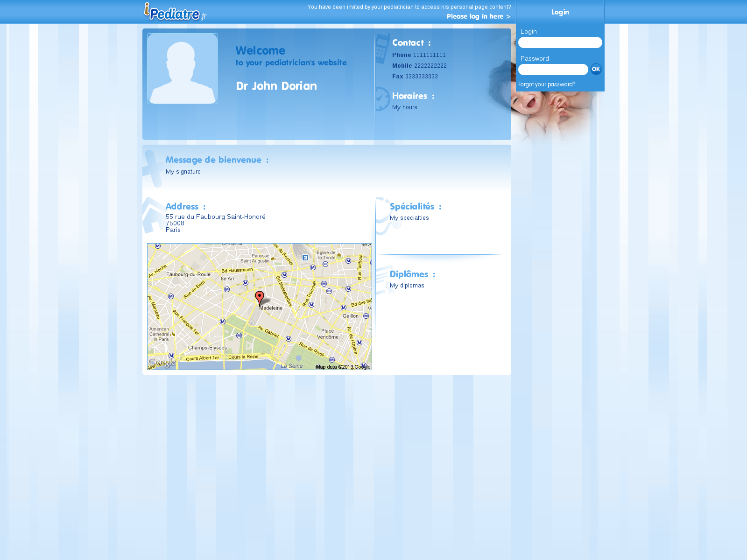Image resolution: width=747 pixels, height=560 pixels.
Task: Click the Place Vendôme label on map
Action: [x=328, y=334]
